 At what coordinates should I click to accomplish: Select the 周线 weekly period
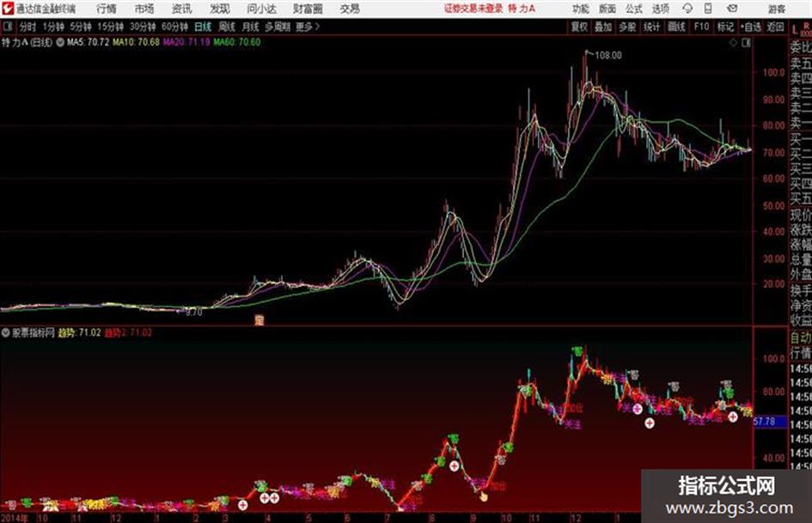227,27
